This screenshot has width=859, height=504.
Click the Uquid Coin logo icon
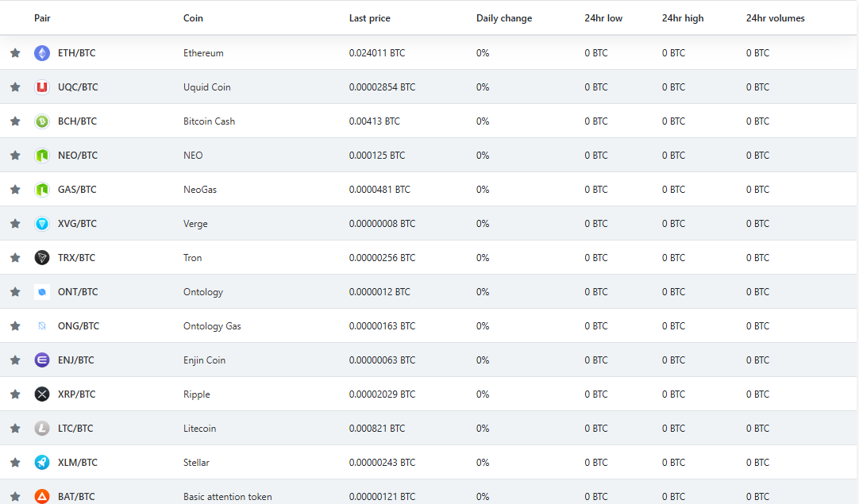(x=42, y=87)
